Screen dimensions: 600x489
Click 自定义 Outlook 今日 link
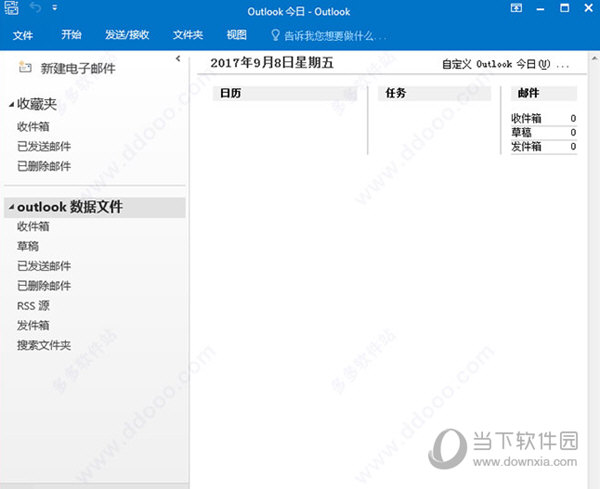(505, 64)
